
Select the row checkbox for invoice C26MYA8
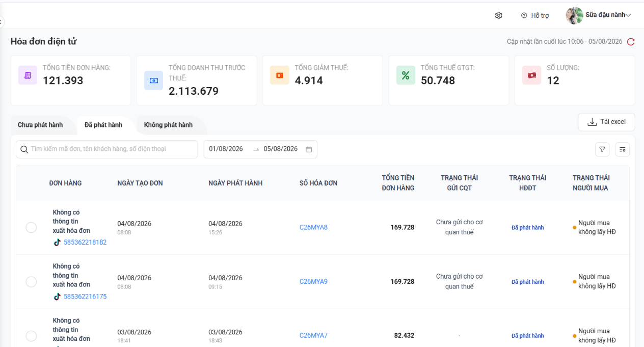coord(31,228)
